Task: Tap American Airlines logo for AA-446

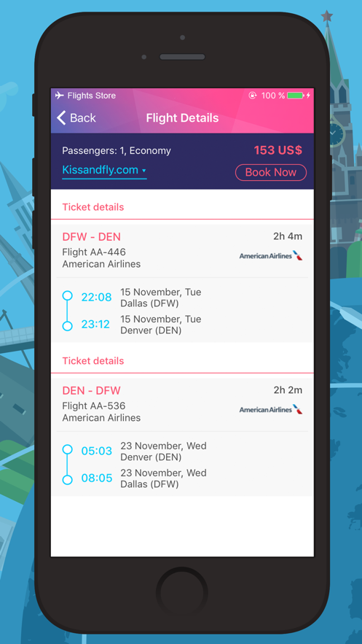Action: [x=271, y=256]
